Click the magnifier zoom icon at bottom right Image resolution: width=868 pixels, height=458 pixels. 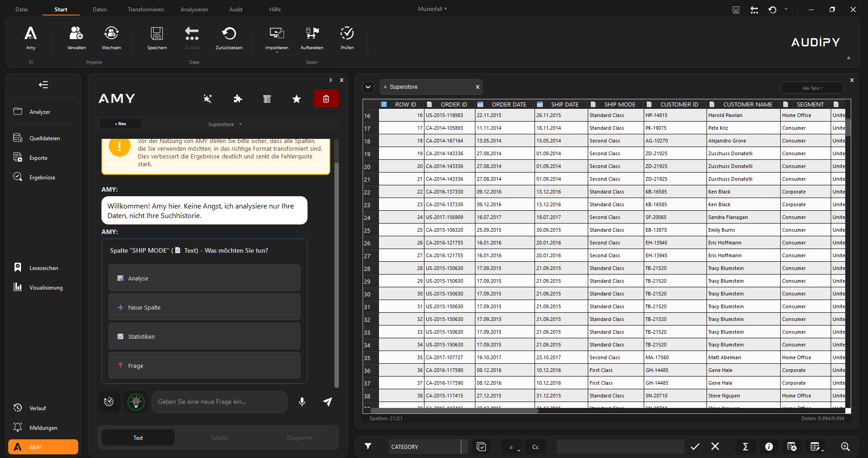pyautogui.click(x=845, y=447)
